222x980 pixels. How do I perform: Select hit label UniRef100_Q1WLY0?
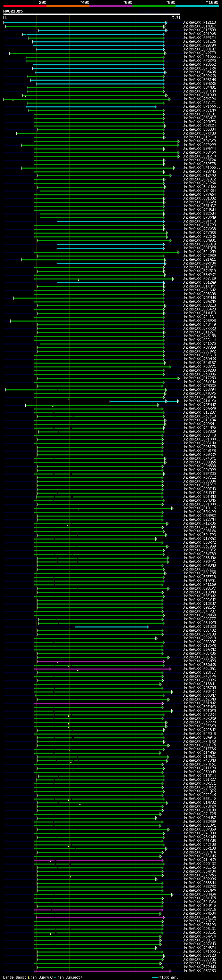(x=199, y=401)
